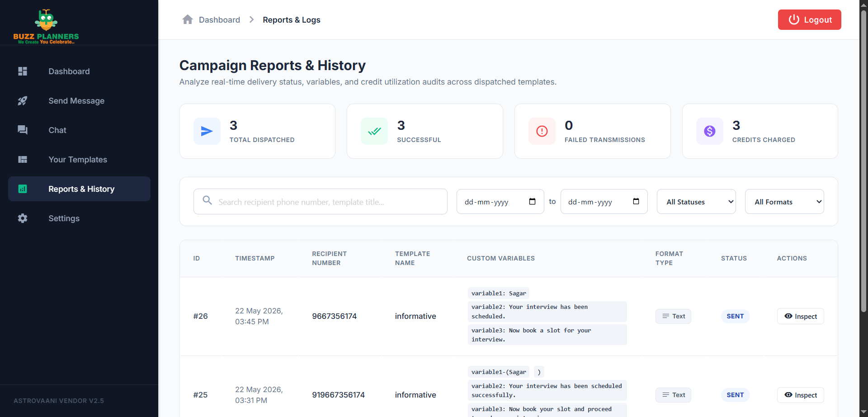Click the Failed Transmissions alert icon
This screenshot has width=868, height=417.
(542, 131)
